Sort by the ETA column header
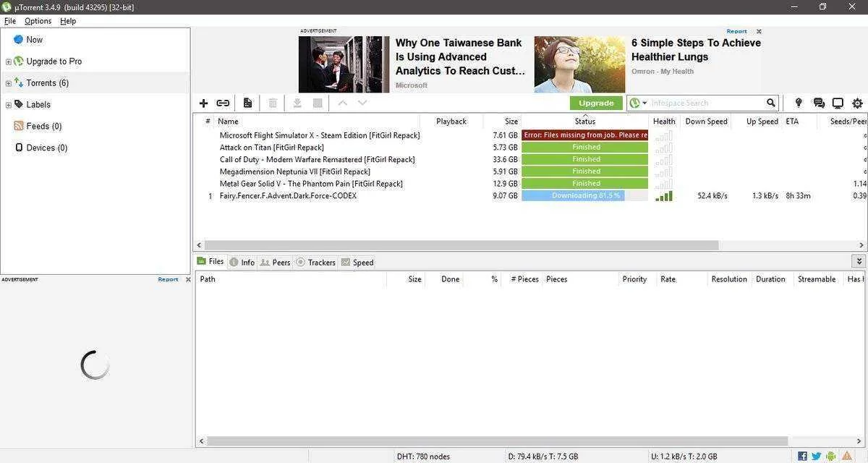868x463 pixels. (792, 121)
